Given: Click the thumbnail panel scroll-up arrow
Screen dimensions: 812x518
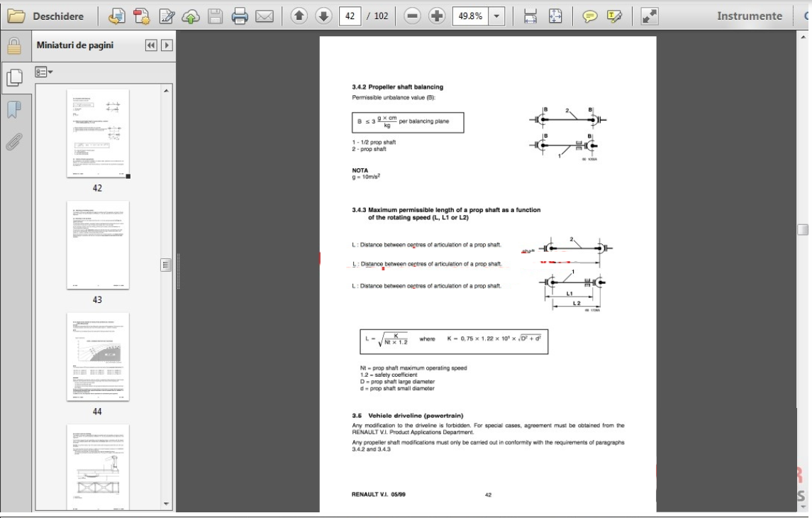Looking at the screenshot, I should pyautogui.click(x=166, y=91).
